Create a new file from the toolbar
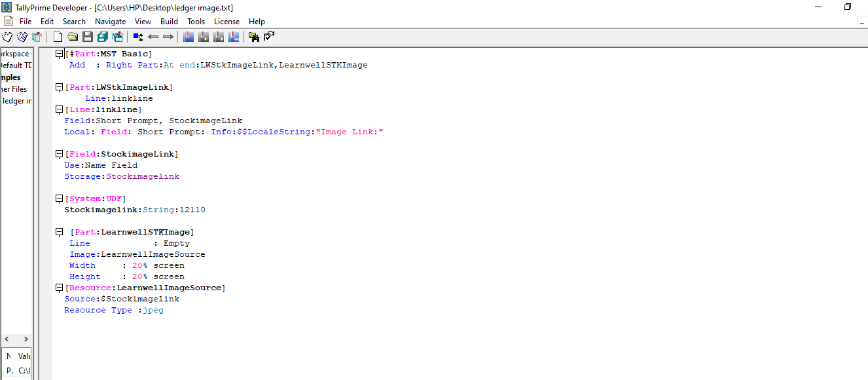This screenshot has width=868, height=380. coord(58,37)
